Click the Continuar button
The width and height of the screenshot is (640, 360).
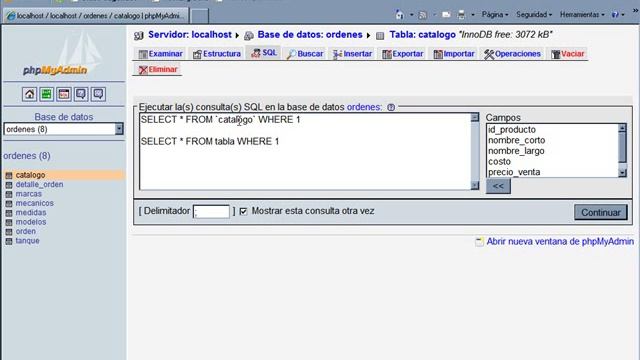pos(600,213)
